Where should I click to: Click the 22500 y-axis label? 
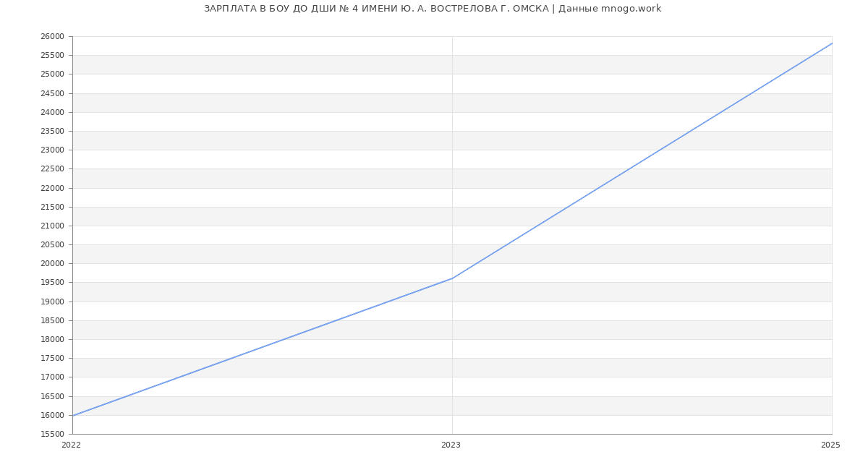point(53,169)
